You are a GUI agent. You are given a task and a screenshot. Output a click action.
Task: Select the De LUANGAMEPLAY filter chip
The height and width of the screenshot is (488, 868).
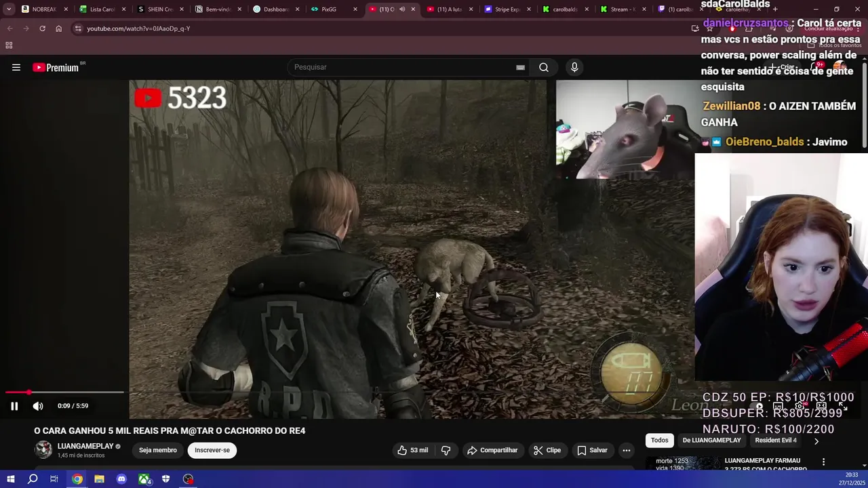pos(711,441)
